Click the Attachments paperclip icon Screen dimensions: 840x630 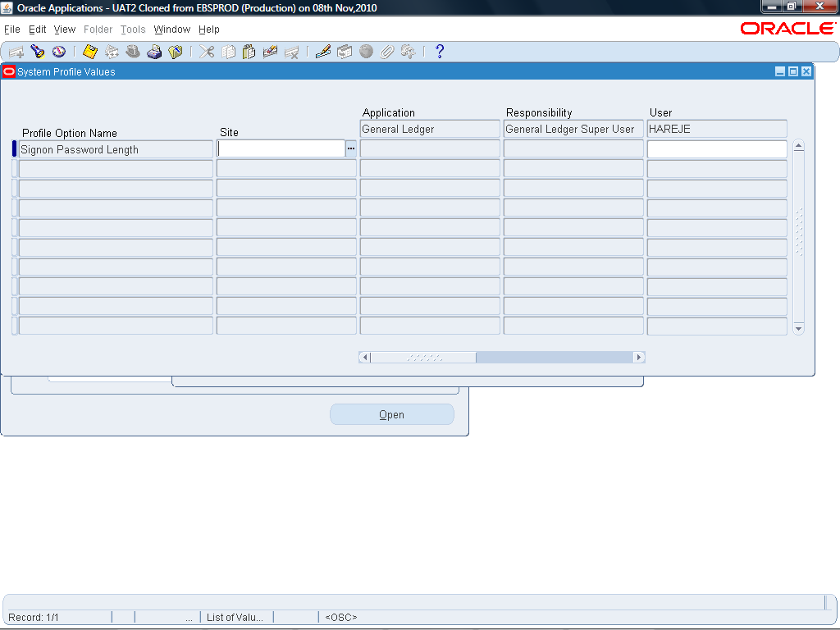(386, 51)
